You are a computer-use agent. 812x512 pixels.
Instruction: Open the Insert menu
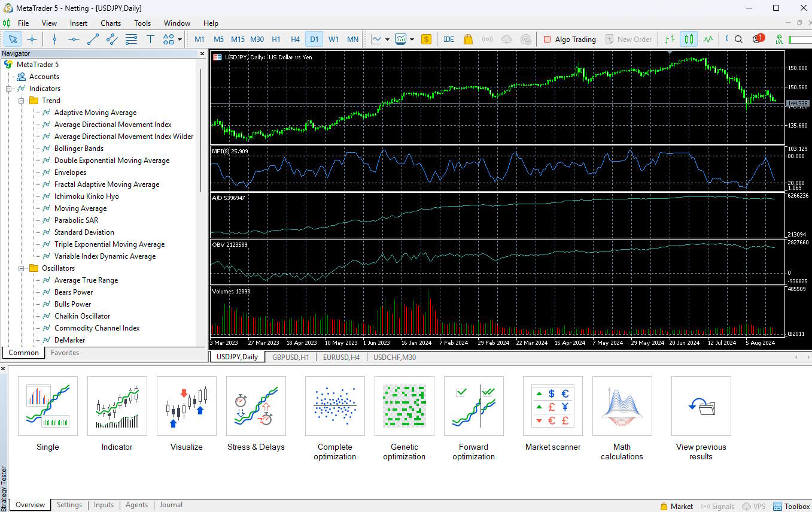click(78, 23)
